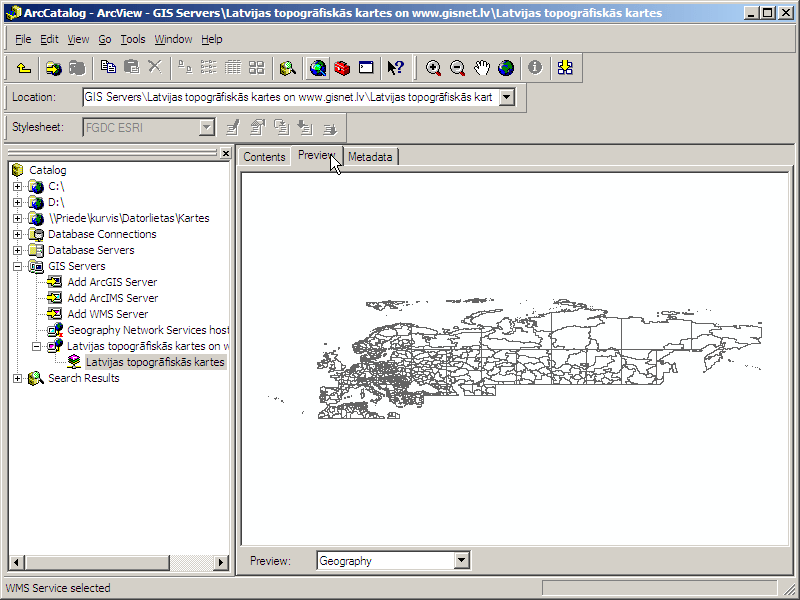
Task: Click the Paste toolbar icon
Action: (132, 67)
